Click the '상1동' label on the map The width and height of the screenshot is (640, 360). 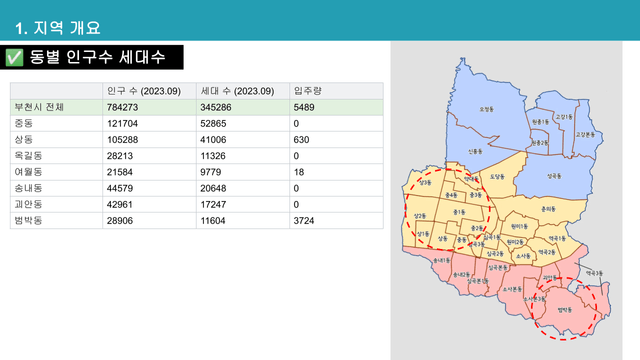pyautogui.click(x=423, y=234)
